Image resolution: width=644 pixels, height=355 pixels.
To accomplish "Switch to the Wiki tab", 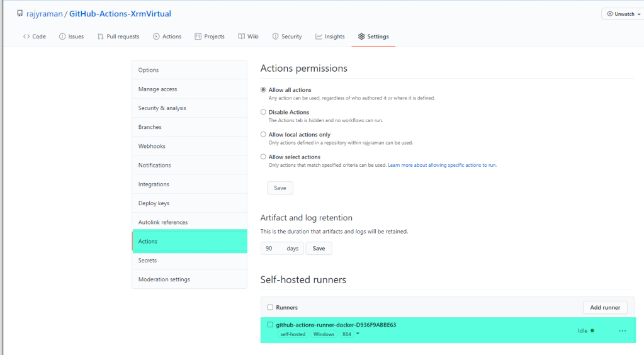I will 248,37.
